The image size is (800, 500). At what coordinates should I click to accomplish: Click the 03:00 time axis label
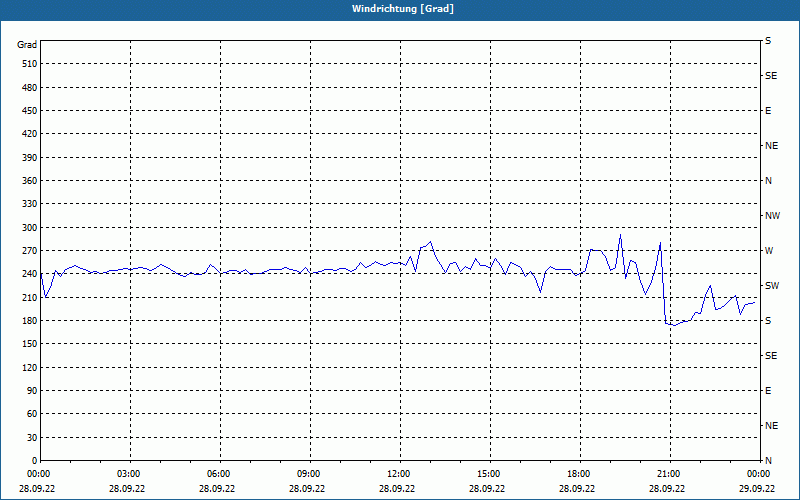coord(130,474)
